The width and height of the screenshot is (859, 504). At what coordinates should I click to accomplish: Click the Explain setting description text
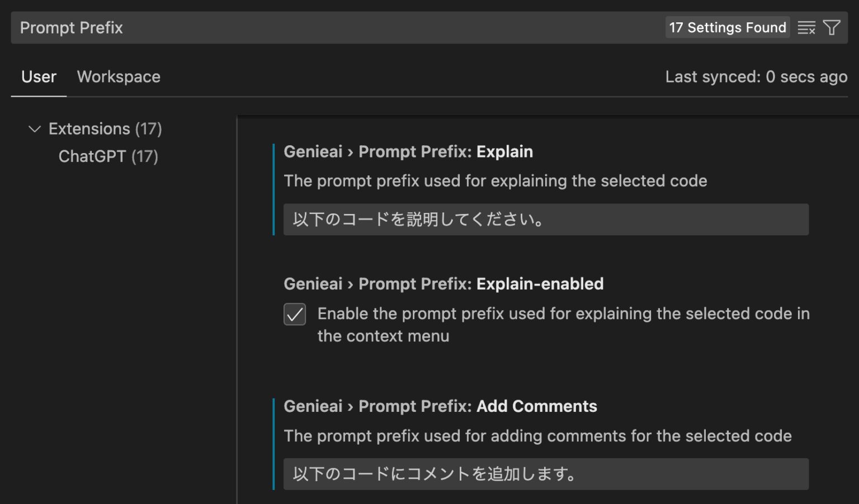click(x=495, y=180)
